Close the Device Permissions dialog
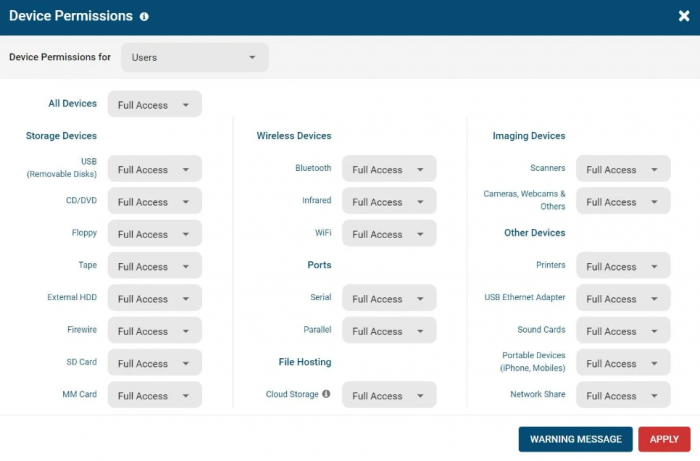The width and height of the screenshot is (700, 461). [x=683, y=16]
